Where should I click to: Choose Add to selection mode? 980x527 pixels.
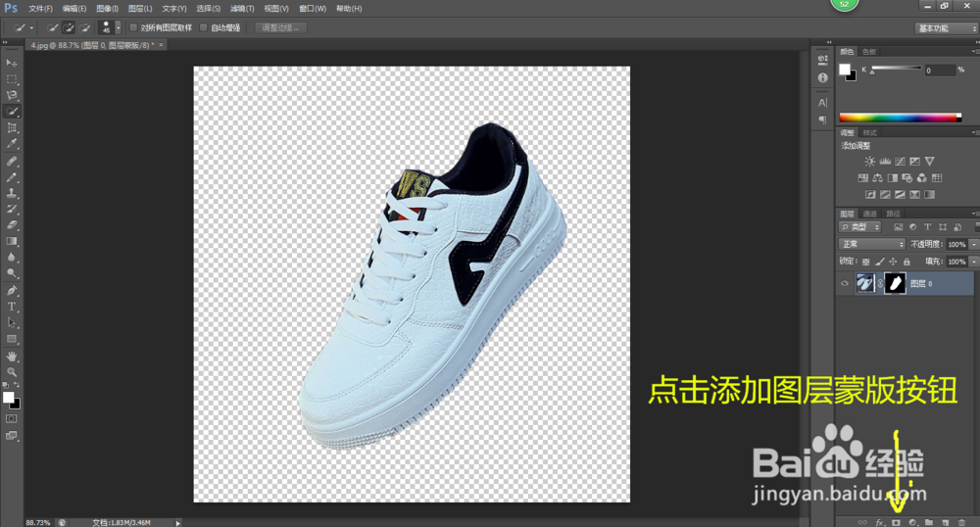tap(69, 27)
